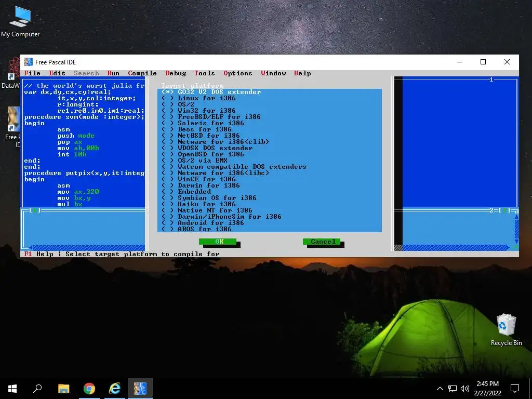Open the Debug menu
The height and width of the screenshot is (399, 532).
tap(176, 73)
